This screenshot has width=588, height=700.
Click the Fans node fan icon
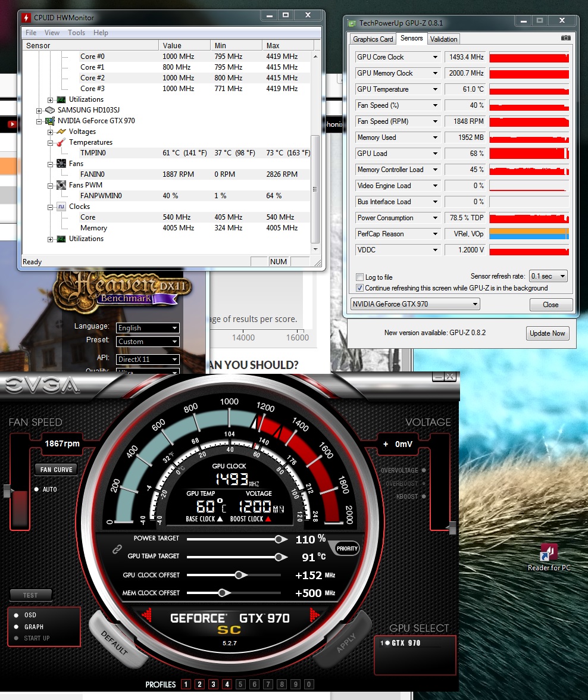pos(61,164)
